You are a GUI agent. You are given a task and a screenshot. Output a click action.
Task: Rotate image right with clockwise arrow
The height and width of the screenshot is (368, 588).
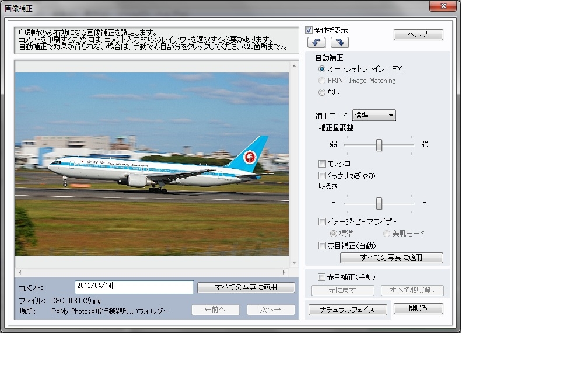339,43
